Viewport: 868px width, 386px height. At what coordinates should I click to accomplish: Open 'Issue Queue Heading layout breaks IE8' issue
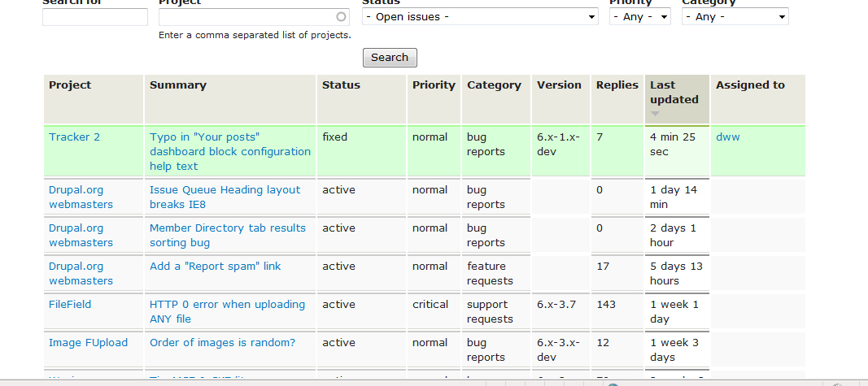pos(225,197)
